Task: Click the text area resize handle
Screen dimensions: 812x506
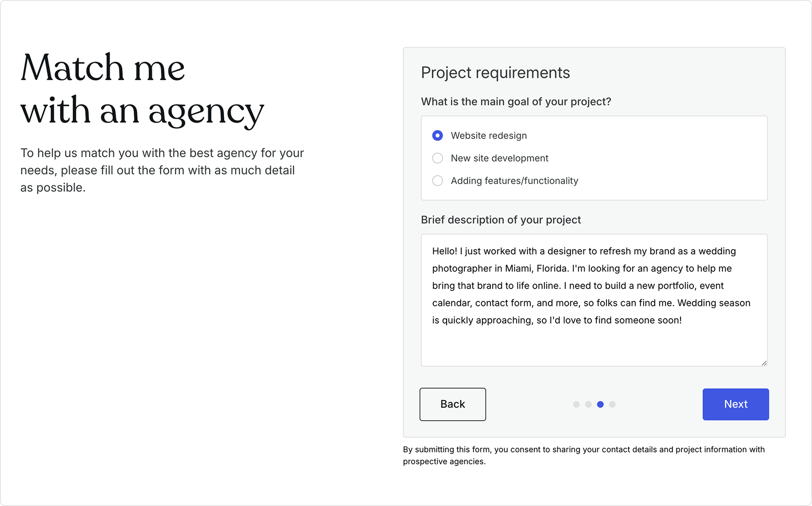Action: click(x=764, y=363)
